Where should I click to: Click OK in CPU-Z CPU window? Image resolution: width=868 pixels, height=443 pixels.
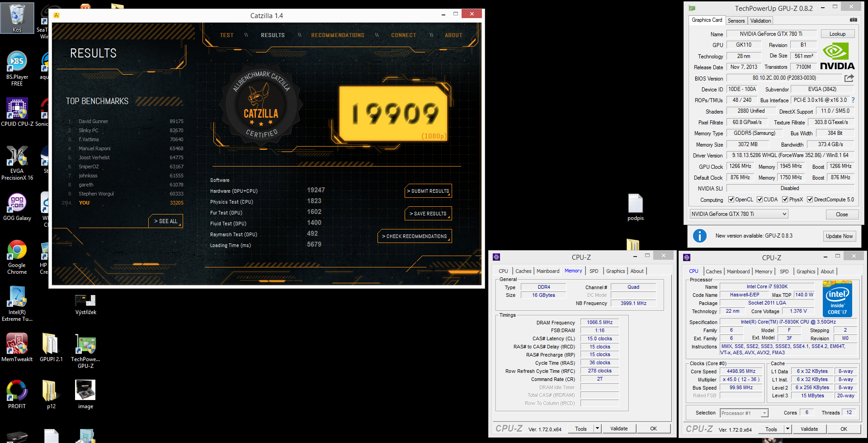click(x=844, y=429)
